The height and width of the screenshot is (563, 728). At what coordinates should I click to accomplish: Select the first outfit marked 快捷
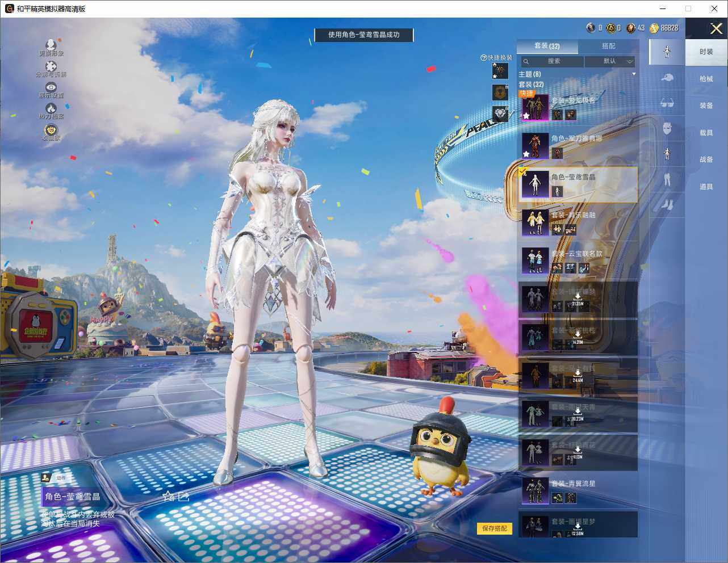[x=578, y=107]
